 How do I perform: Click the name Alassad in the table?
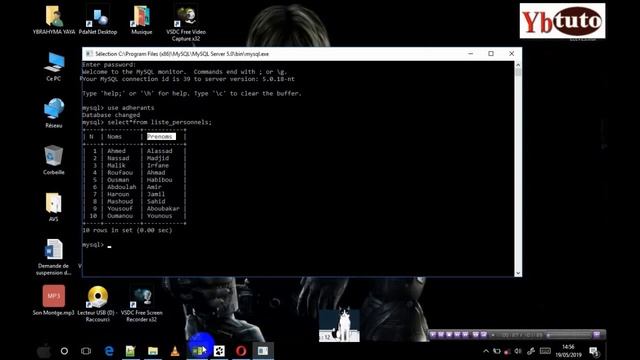tap(160, 151)
